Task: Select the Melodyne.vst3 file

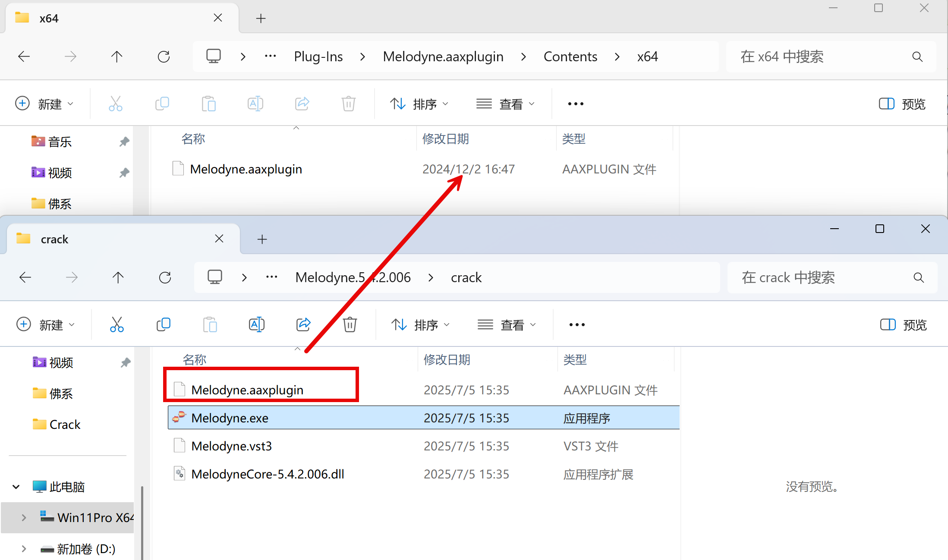Action: coord(232,446)
